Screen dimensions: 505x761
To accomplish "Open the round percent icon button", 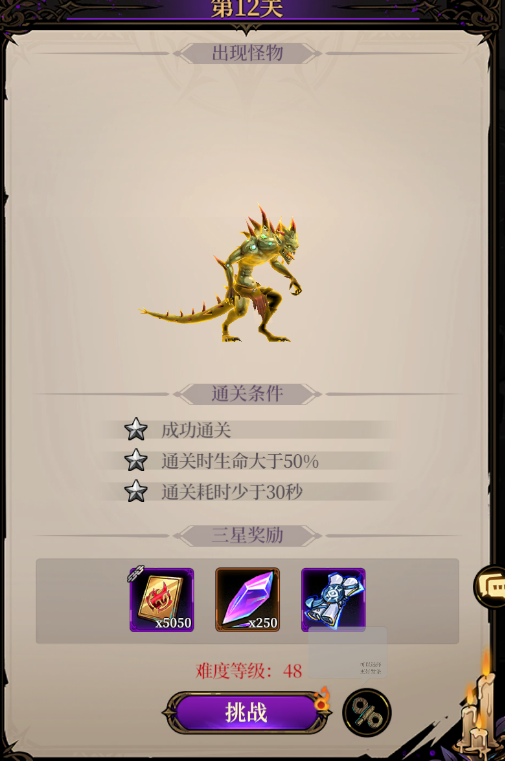I will pyautogui.click(x=367, y=712).
